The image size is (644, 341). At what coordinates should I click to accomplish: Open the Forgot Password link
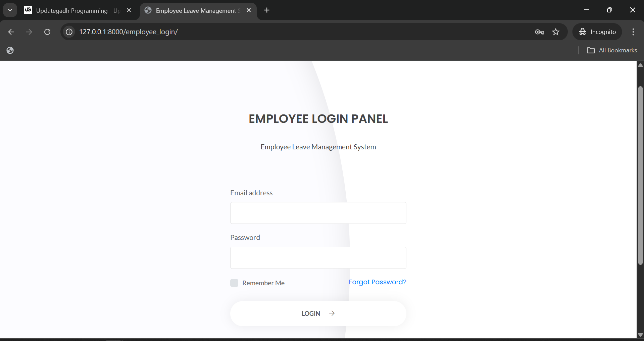tap(377, 282)
